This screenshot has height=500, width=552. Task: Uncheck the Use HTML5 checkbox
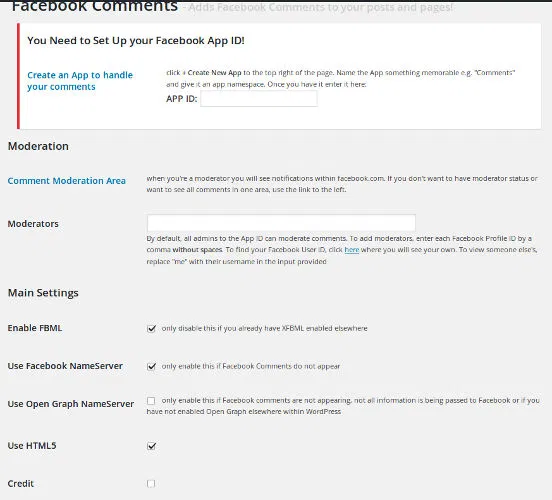click(151, 446)
